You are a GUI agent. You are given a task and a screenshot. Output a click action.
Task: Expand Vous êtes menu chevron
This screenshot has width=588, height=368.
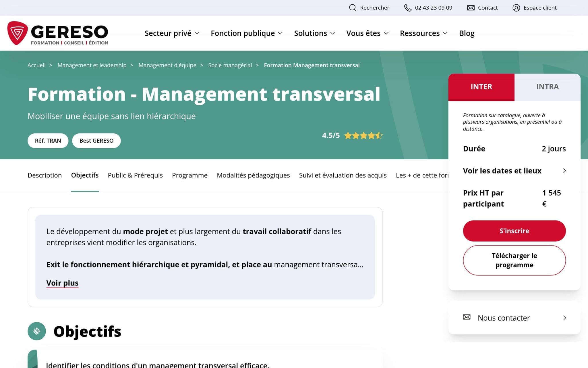click(386, 33)
